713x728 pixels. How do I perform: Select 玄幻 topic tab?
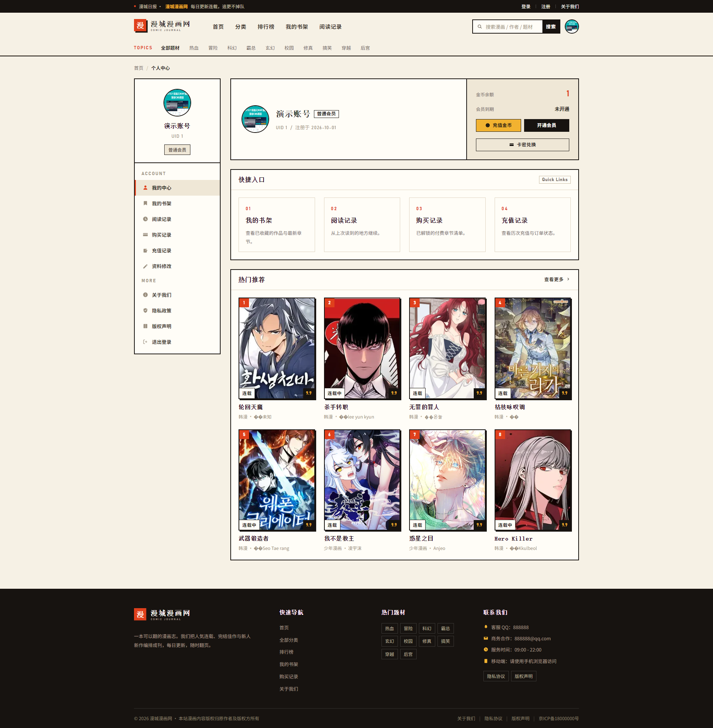click(270, 48)
